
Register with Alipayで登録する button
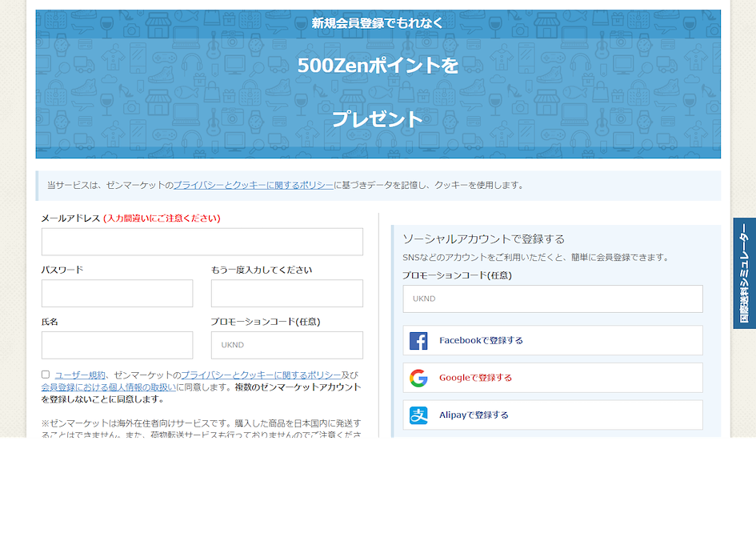pyautogui.click(x=553, y=415)
